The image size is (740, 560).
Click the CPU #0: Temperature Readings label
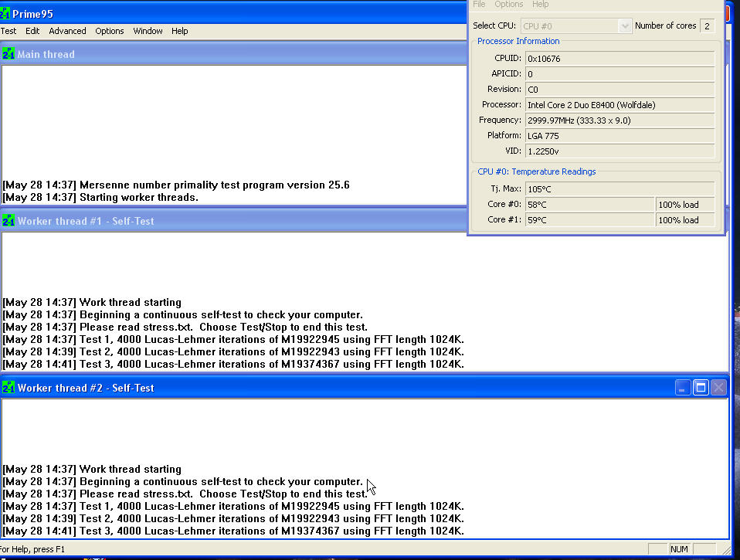coord(537,171)
